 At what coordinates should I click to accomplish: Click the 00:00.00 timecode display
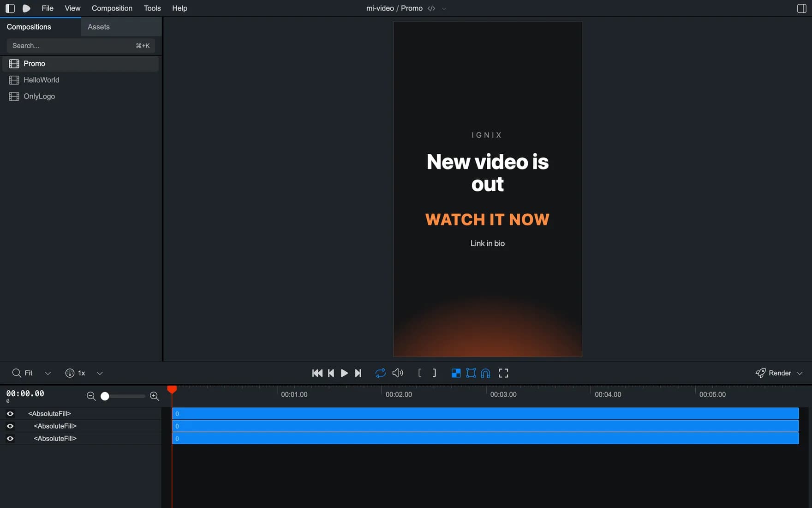coord(25,393)
